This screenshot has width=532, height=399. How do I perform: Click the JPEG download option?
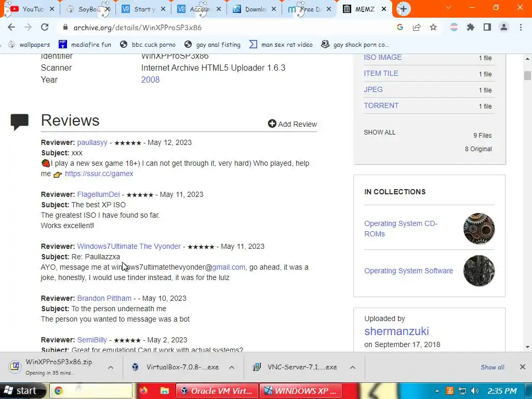tap(373, 89)
